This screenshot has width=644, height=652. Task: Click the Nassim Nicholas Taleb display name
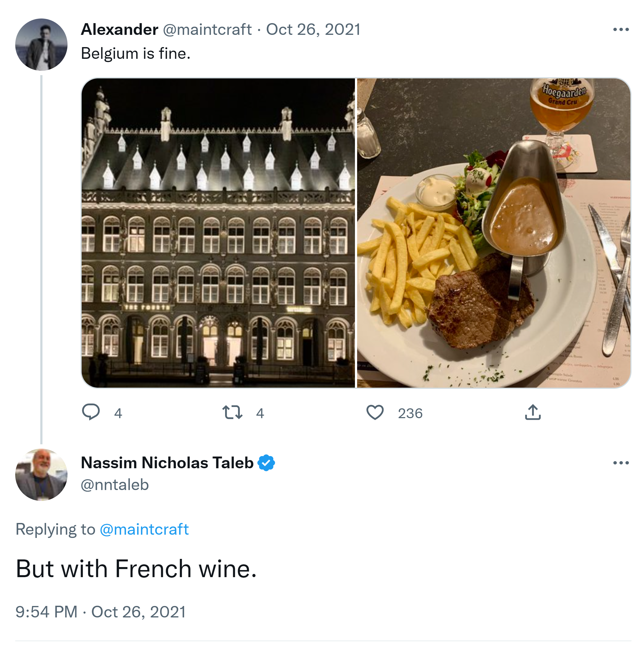click(167, 463)
